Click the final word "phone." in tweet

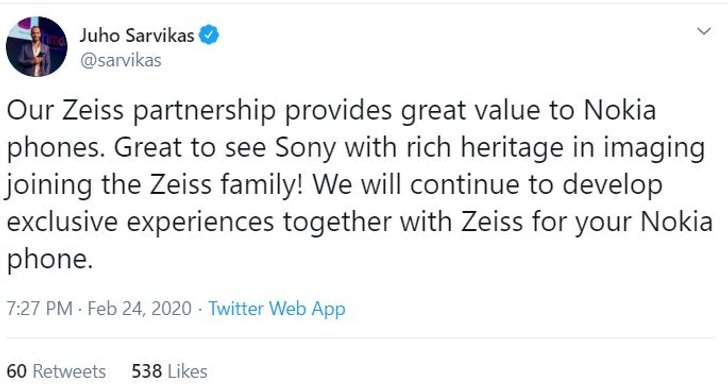pyautogui.click(x=50, y=260)
